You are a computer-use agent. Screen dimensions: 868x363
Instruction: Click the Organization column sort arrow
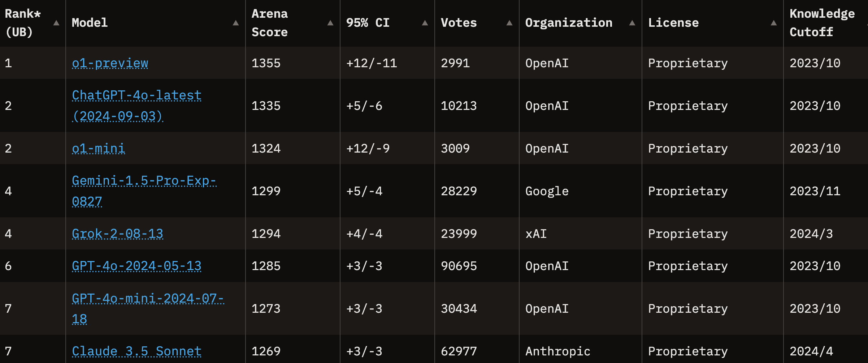(632, 23)
